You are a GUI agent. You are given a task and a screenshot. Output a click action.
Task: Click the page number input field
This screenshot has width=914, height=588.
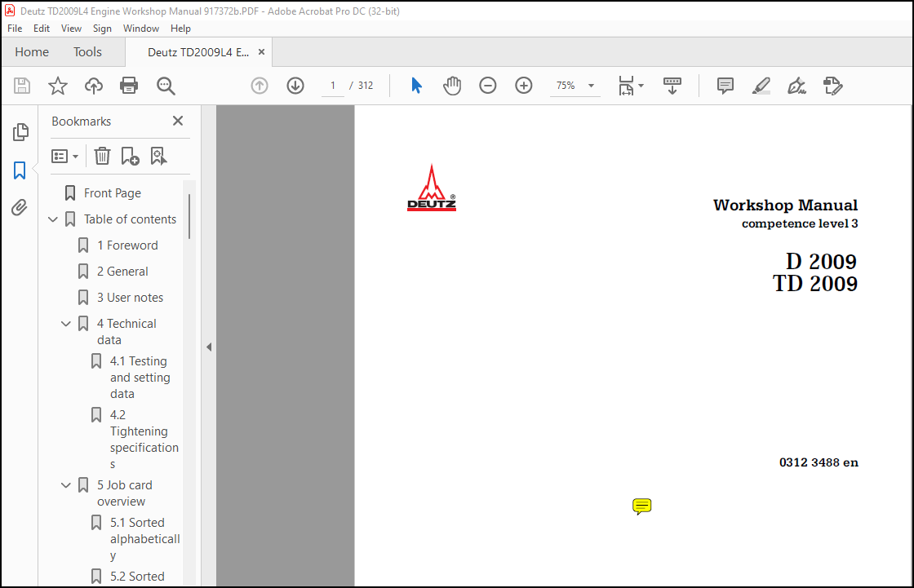click(333, 86)
